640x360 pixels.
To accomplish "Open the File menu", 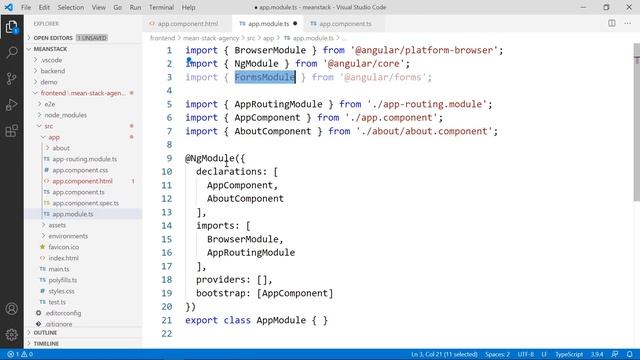I will (x=26, y=7).
